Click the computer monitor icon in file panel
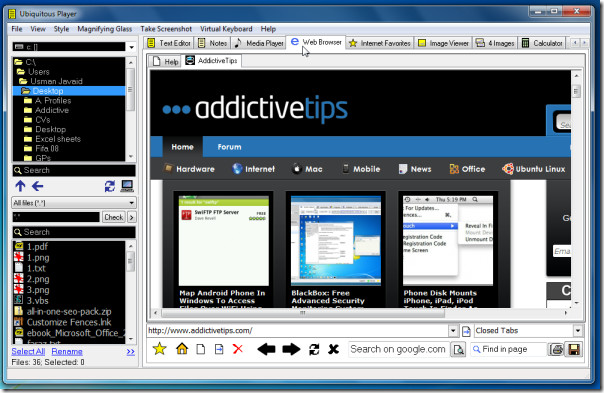The height and width of the screenshot is (393, 604). point(127,186)
